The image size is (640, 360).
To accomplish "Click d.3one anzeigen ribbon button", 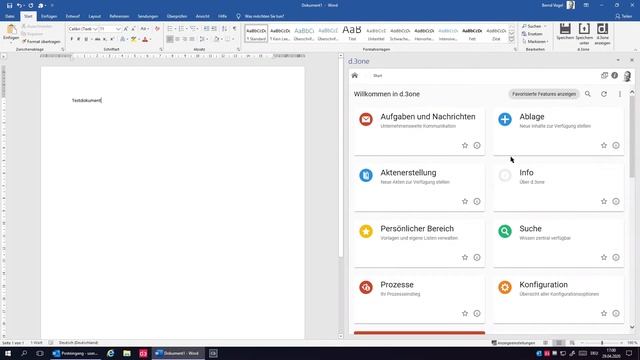I will coord(602,33).
